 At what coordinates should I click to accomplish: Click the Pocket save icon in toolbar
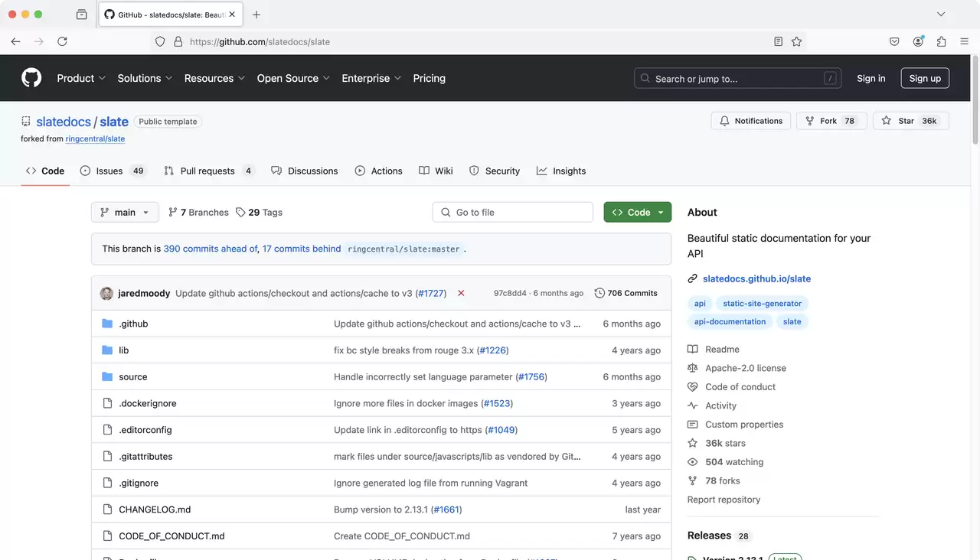pyautogui.click(x=894, y=41)
